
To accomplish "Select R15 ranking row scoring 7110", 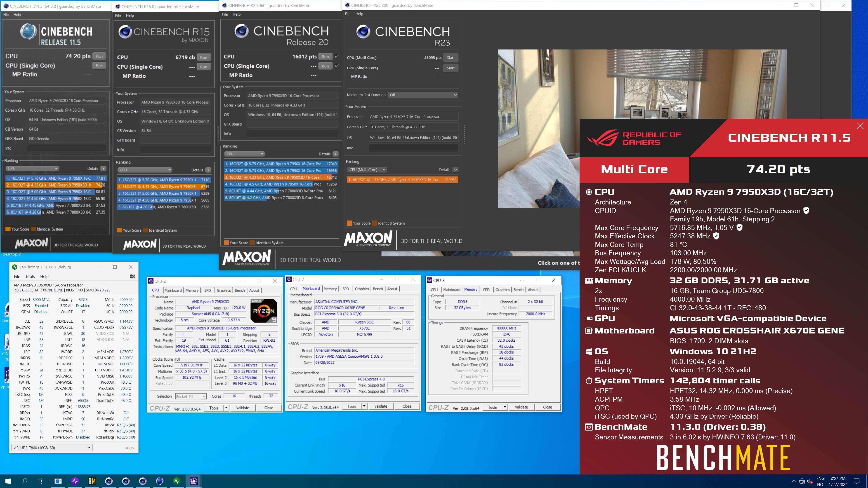I will click(164, 180).
